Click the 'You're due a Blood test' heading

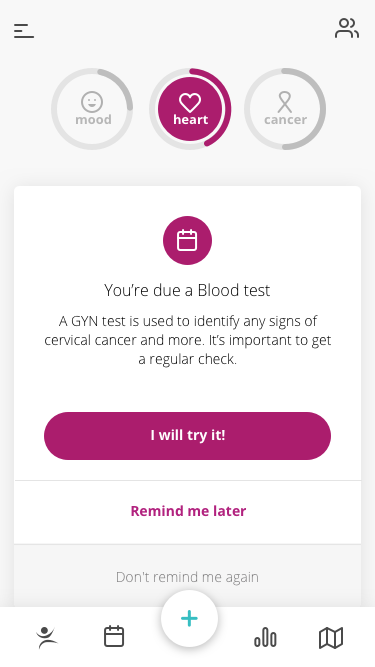[188, 290]
